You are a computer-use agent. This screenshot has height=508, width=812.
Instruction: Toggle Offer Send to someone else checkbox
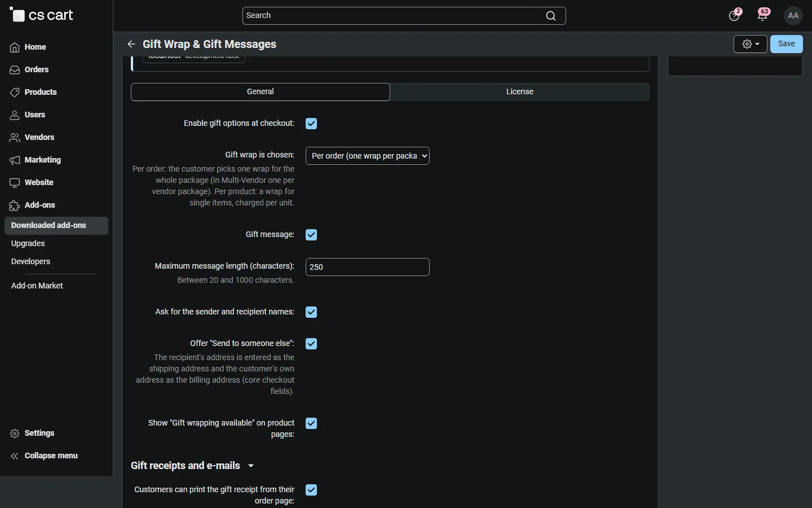tap(312, 344)
